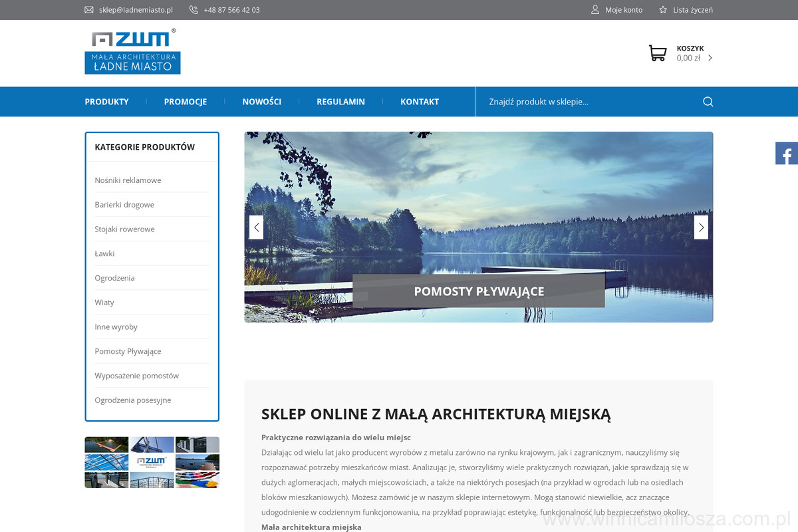798x532 pixels.
Task: Show next slide with right arrow
Action: coord(701,227)
